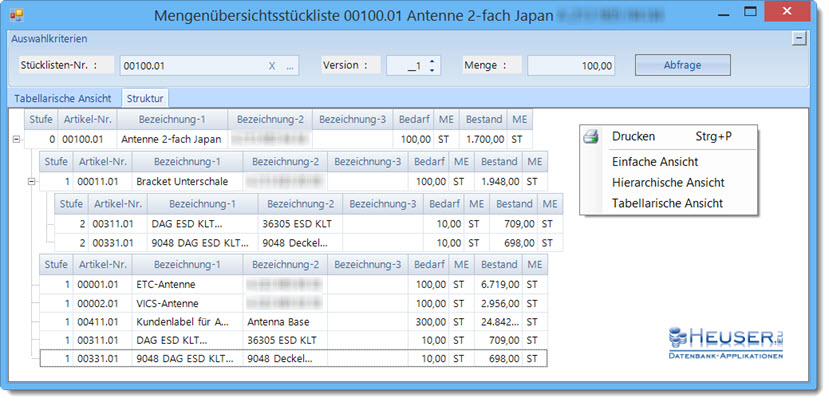Decrease the Version number with the down arrow
Screen dimensions: 829x402
coord(432,71)
